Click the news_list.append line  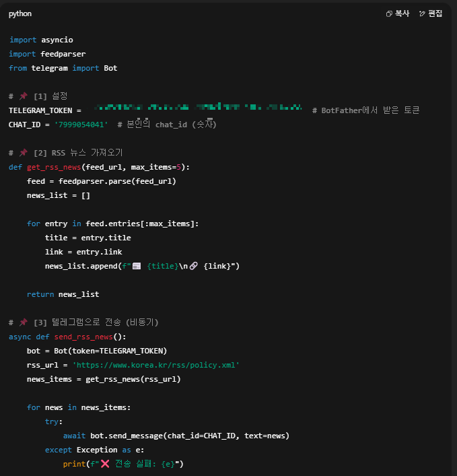tap(142, 266)
